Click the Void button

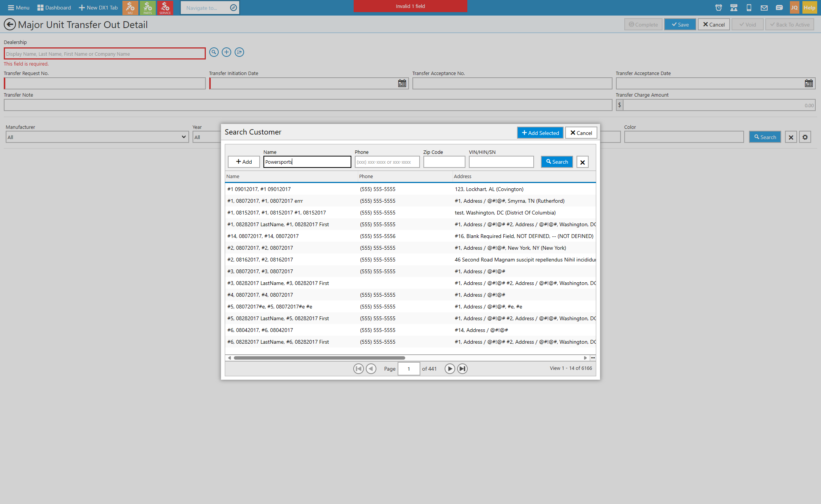click(x=747, y=25)
